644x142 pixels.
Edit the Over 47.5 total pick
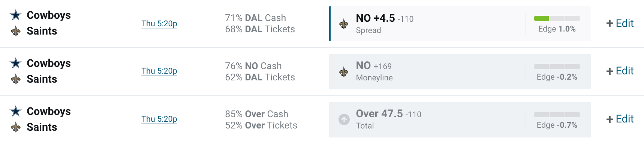point(620,119)
